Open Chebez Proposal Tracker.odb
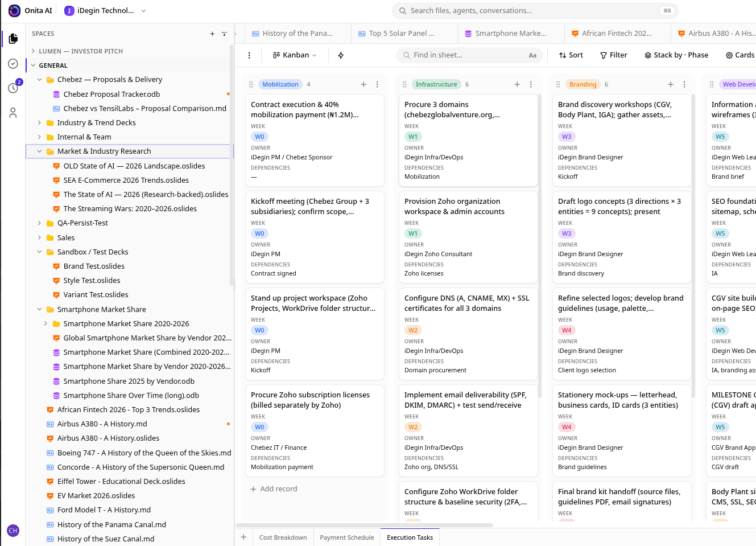Viewport: 756px width, 546px height. point(111,95)
